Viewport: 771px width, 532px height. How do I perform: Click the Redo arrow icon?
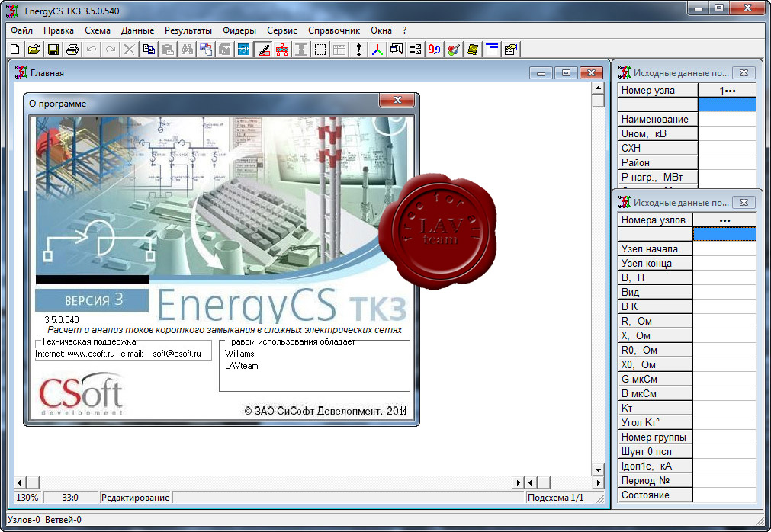point(111,49)
